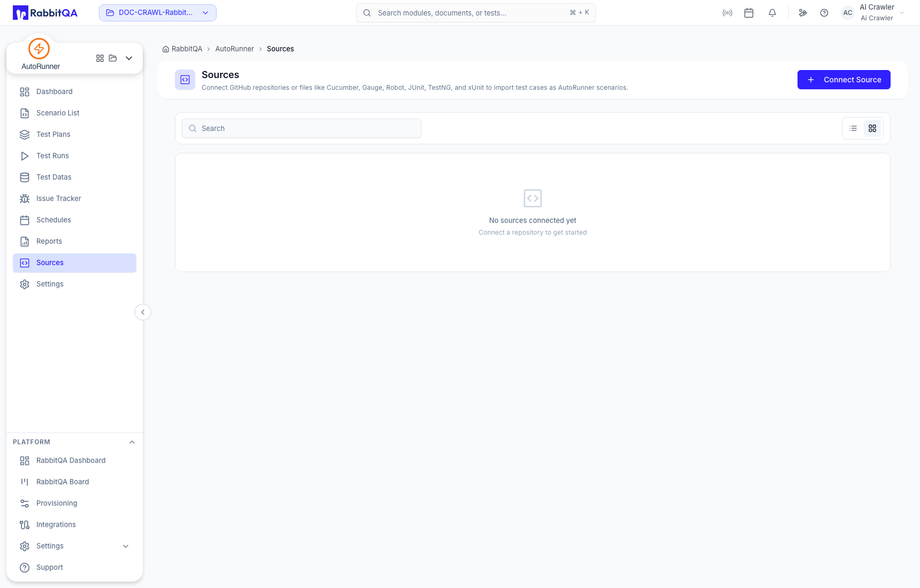Open RabbitQA Dashboard under Platform
Screen dimensions: 920x588
click(74, 461)
